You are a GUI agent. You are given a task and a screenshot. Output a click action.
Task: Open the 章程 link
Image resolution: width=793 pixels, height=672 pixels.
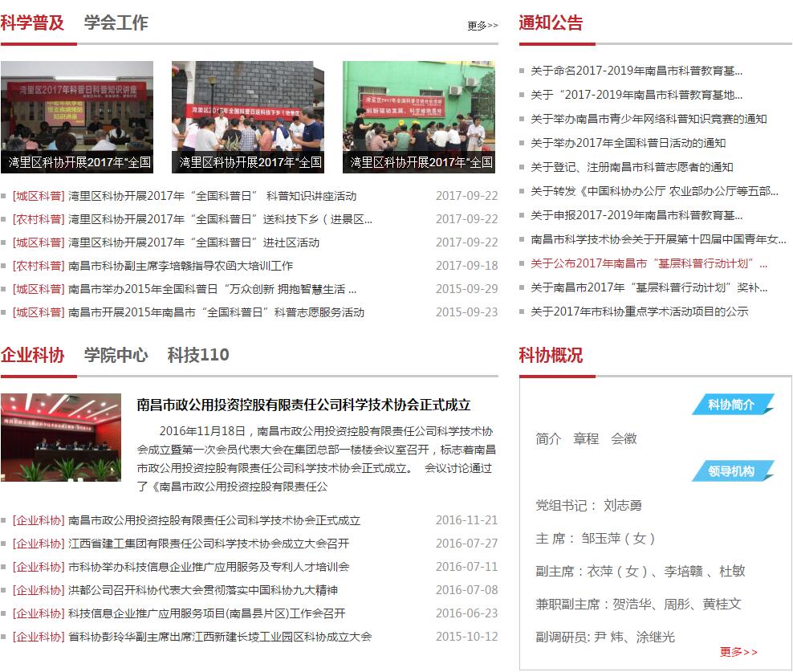(x=586, y=438)
